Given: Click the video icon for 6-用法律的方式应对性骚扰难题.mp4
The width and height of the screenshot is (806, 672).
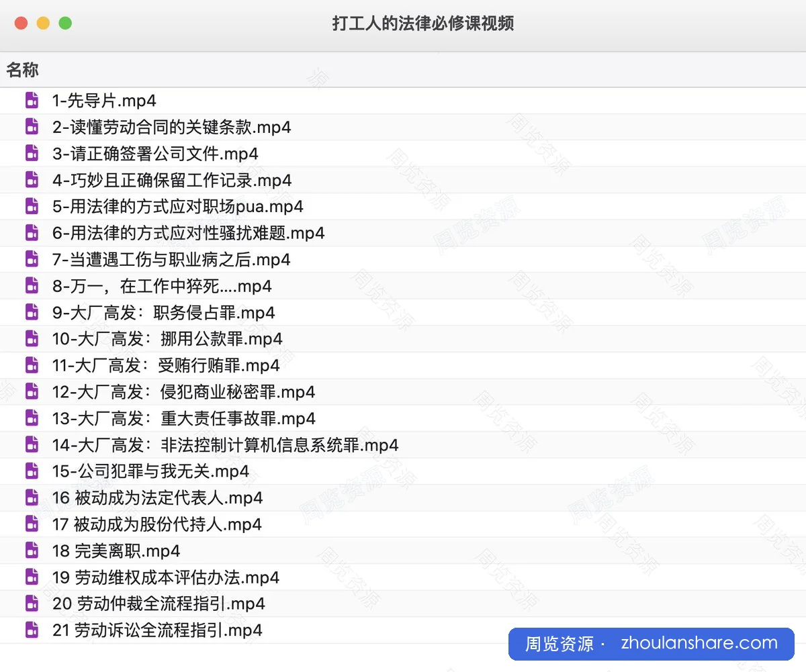Looking at the screenshot, I should tap(32, 233).
